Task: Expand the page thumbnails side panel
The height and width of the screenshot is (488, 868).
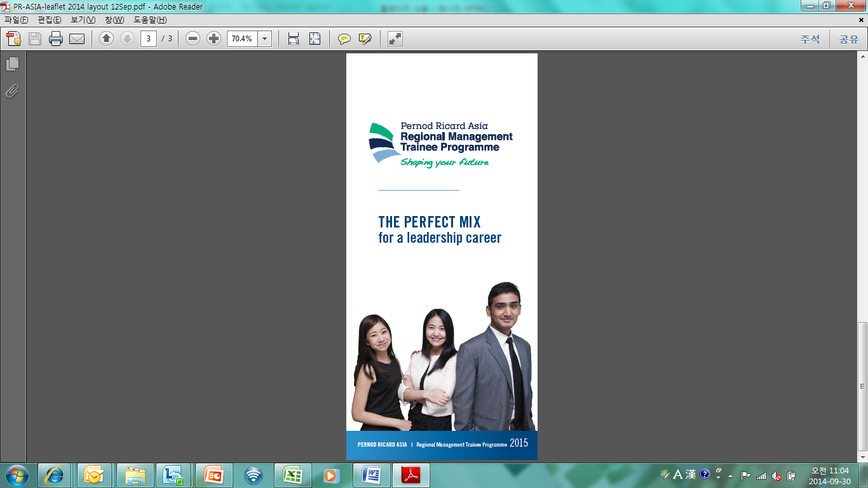Action: (x=12, y=64)
